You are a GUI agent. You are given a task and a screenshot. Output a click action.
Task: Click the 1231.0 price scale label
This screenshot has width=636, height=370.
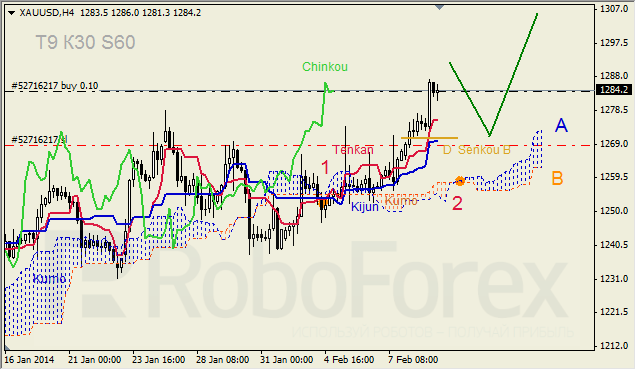(614, 279)
